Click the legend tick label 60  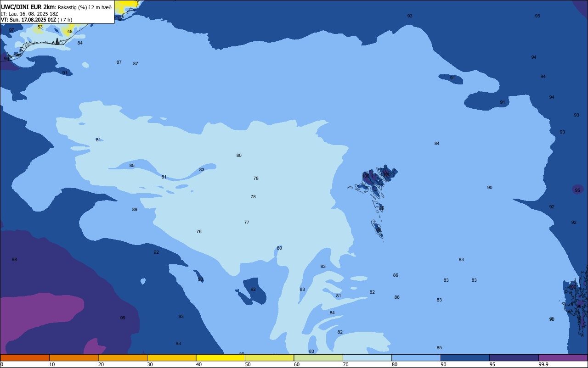point(297,364)
